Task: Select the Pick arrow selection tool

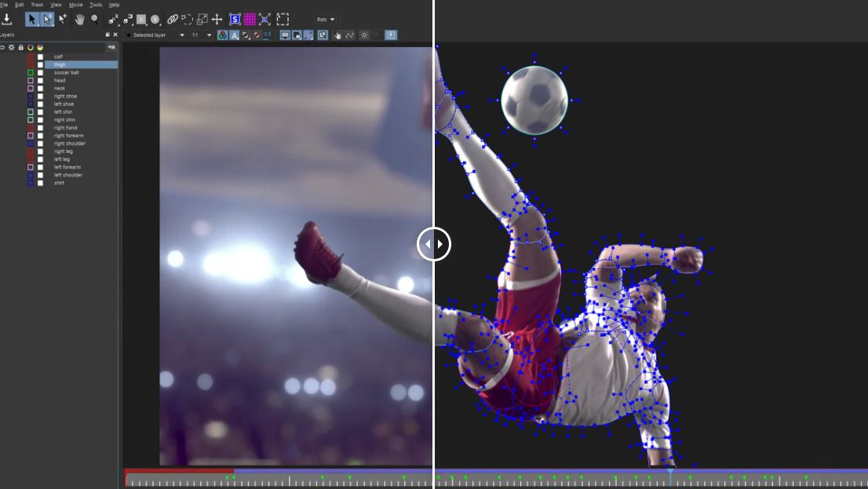Action: tap(31, 20)
